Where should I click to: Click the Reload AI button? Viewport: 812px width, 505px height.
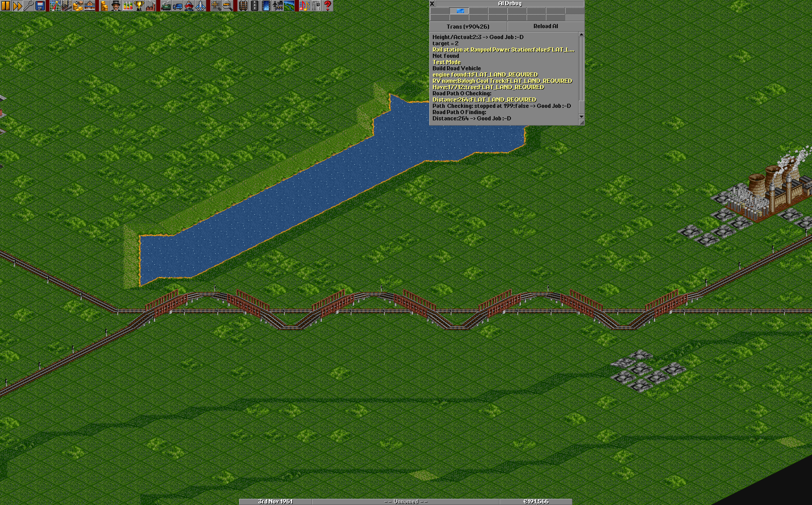(546, 27)
